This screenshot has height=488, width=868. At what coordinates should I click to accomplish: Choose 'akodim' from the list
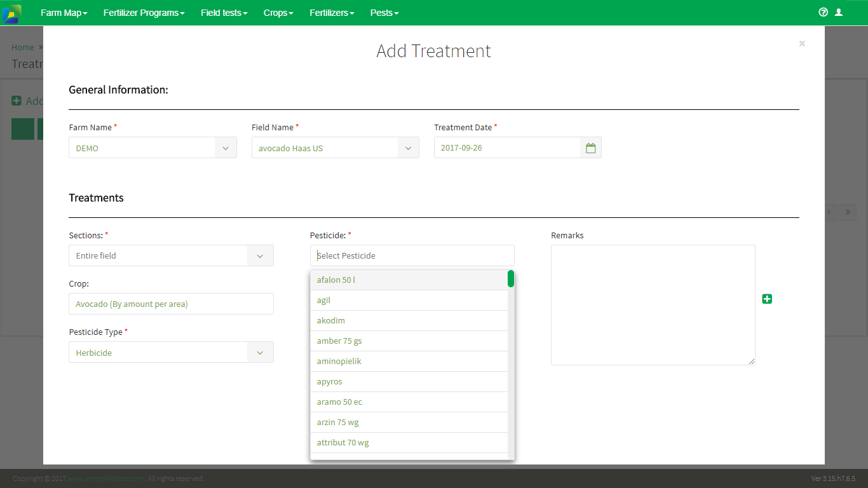409,321
